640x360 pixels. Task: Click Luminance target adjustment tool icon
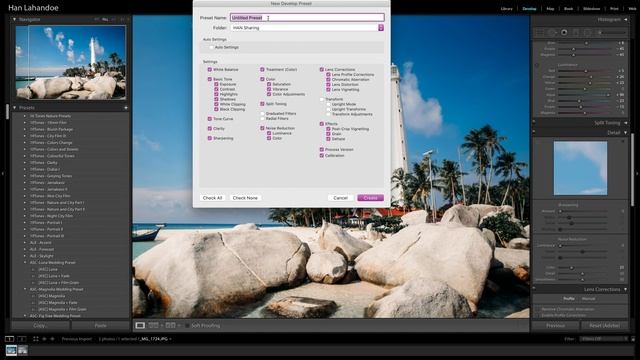point(537,65)
